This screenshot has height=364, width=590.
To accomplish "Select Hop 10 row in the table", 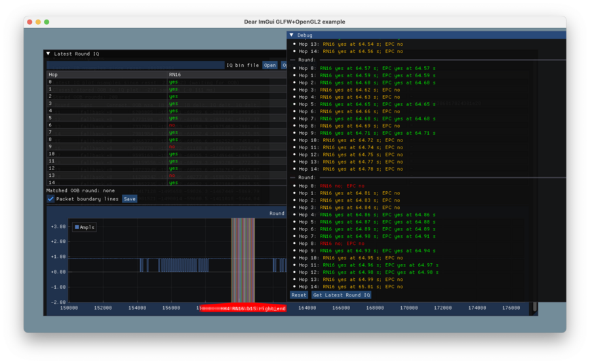I will point(167,154).
